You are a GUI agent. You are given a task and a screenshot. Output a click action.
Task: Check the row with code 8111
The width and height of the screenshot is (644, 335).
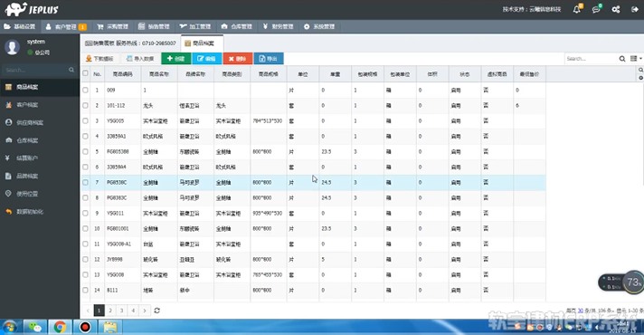tap(85, 291)
